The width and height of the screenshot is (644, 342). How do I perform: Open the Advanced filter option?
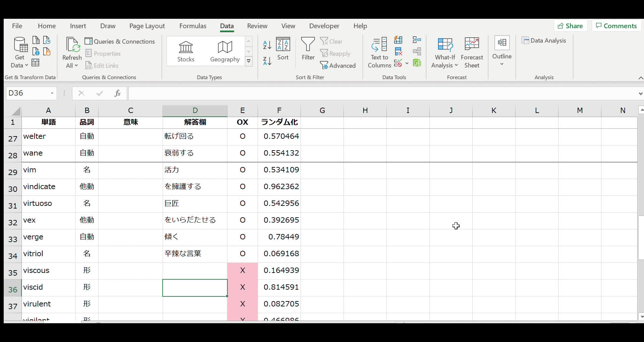pyautogui.click(x=338, y=65)
